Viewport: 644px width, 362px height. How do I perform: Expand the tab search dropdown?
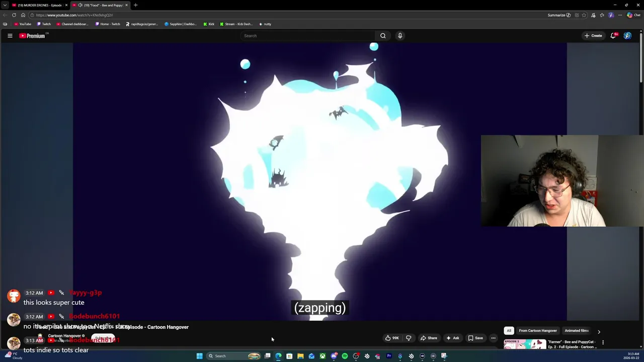pos(5,5)
